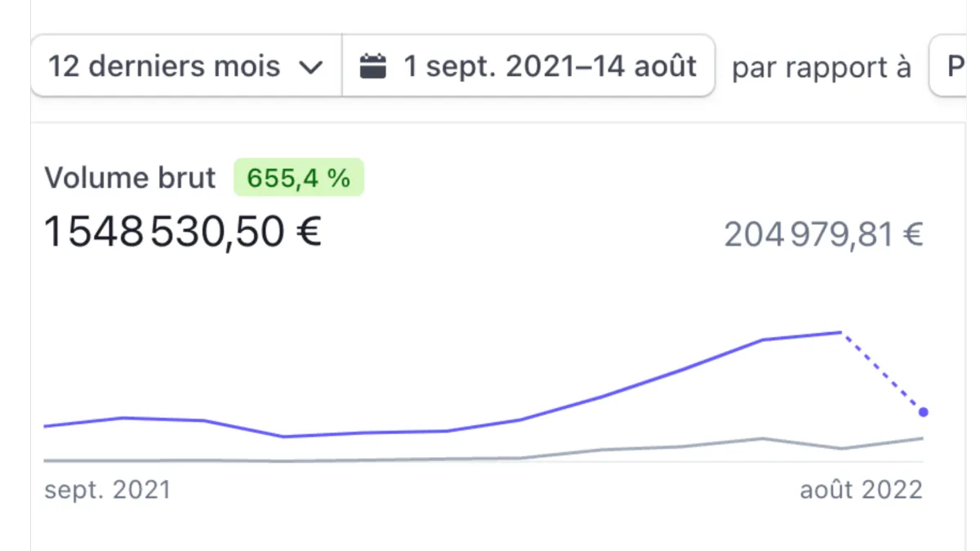Select the grey 204 979,81 € comparison amount

[x=823, y=236]
